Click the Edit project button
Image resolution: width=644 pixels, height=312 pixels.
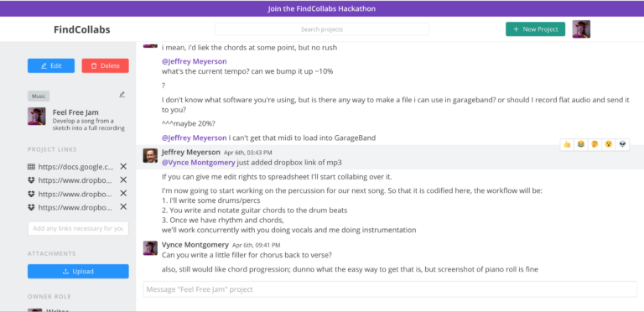51,65
